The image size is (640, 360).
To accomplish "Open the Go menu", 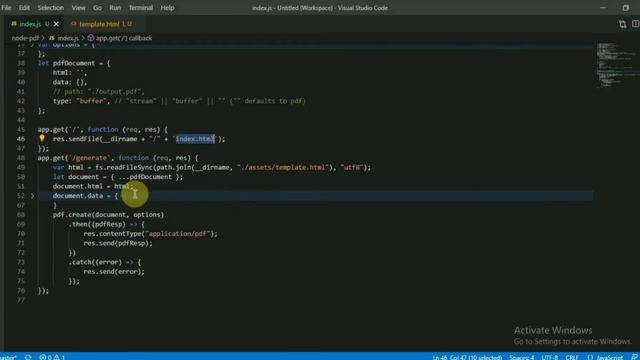I will click(x=97, y=8).
